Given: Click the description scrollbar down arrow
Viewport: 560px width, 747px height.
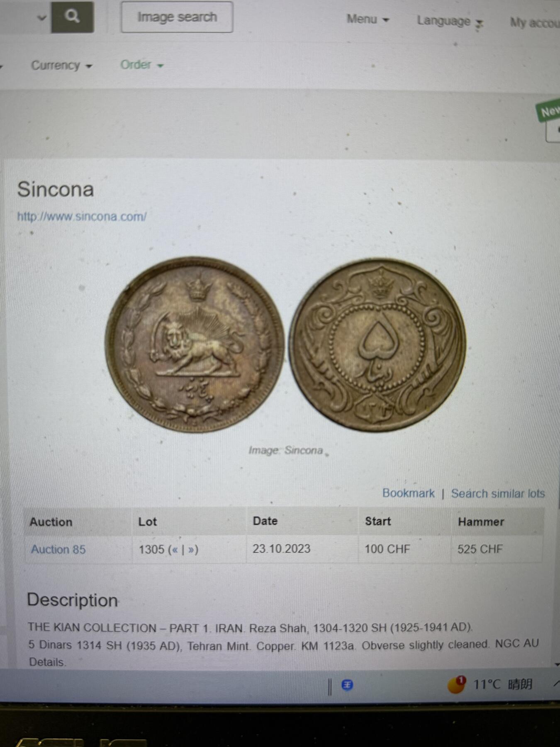Looking at the screenshot, I should tap(556, 664).
